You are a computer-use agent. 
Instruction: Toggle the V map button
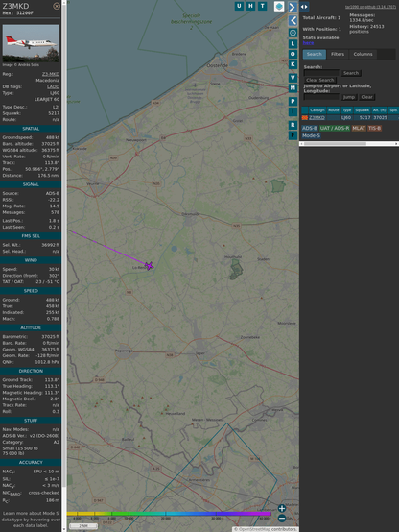pyautogui.click(x=293, y=78)
